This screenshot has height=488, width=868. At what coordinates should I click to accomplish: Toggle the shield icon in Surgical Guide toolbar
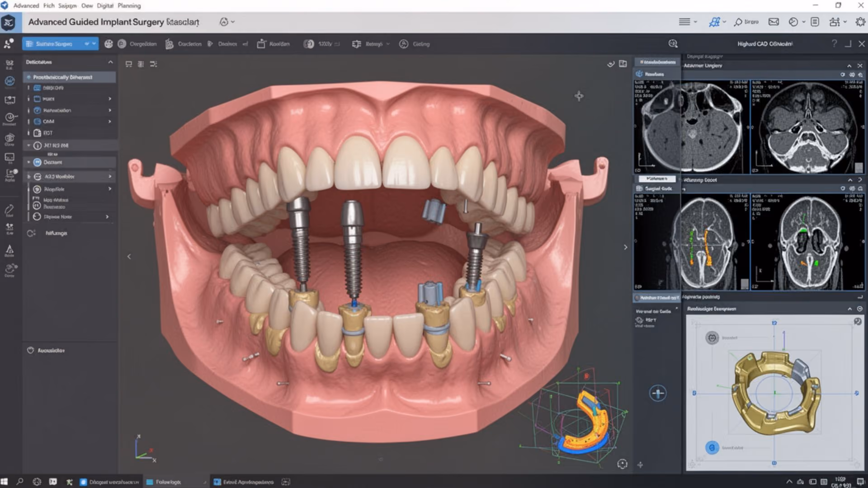[843, 188]
